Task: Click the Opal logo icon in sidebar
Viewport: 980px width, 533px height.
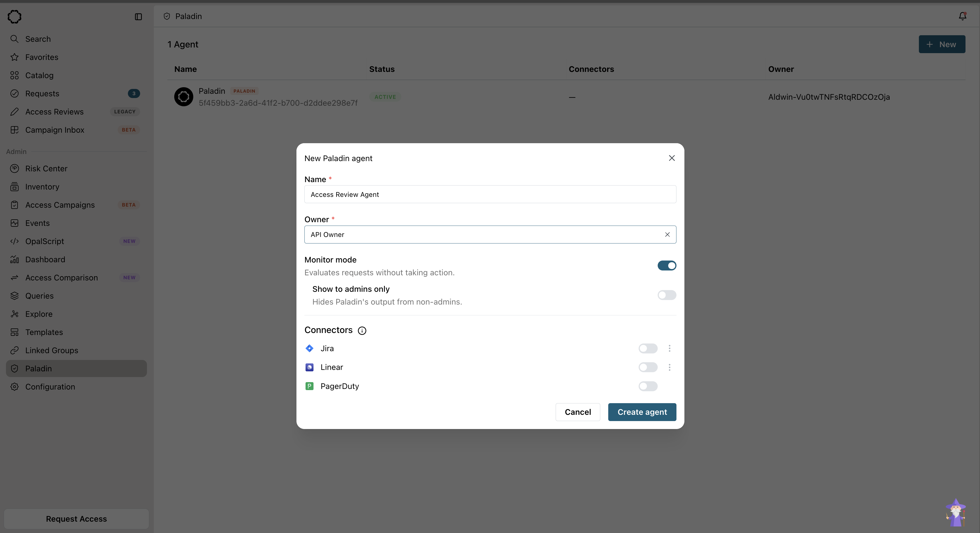Action: coord(14,16)
